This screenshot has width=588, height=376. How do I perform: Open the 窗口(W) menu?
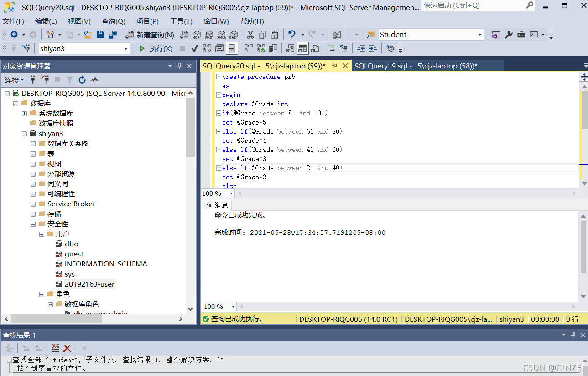[x=216, y=21]
